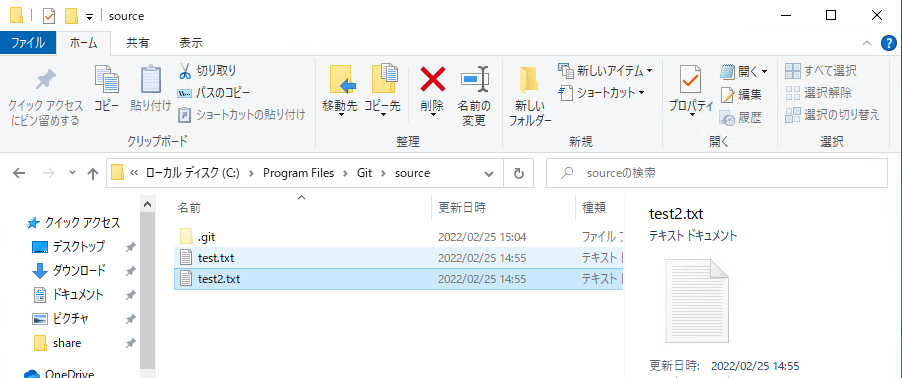Screen dimensions: 902x378
Task: Create a new folder (新しいフォルダー)
Action: point(529,96)
